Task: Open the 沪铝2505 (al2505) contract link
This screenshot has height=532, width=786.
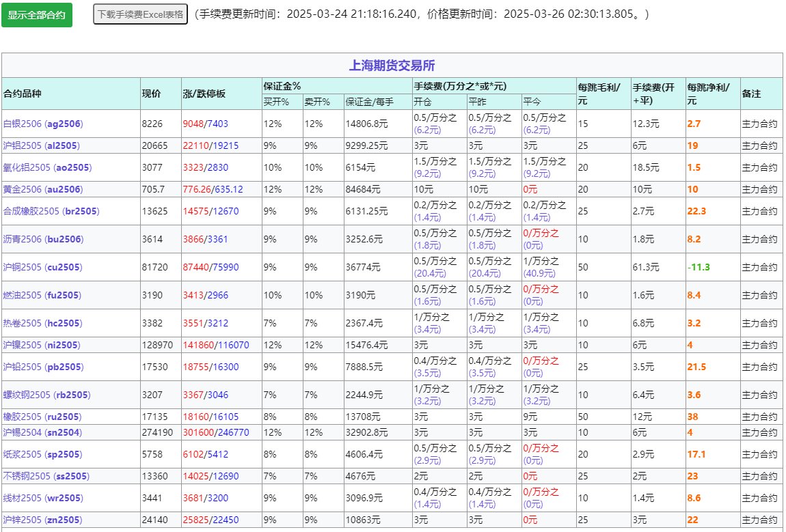Action: tap(42, 145)
